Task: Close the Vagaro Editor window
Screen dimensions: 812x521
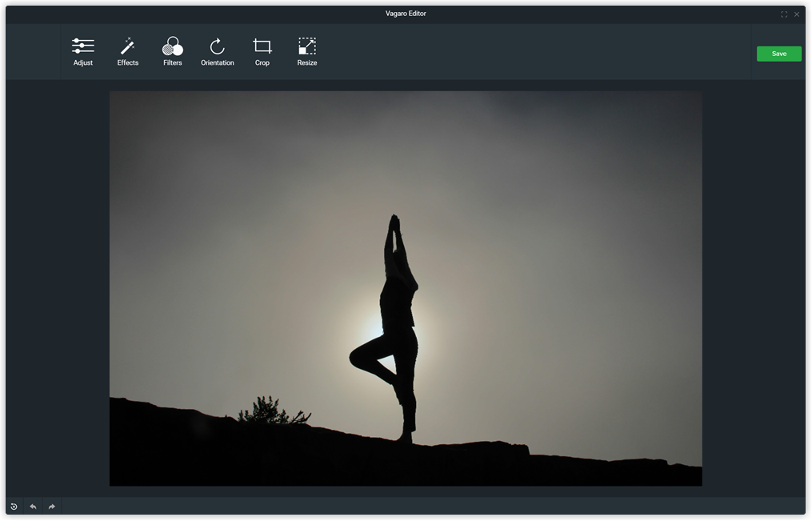Action: (x=797, y=14)
